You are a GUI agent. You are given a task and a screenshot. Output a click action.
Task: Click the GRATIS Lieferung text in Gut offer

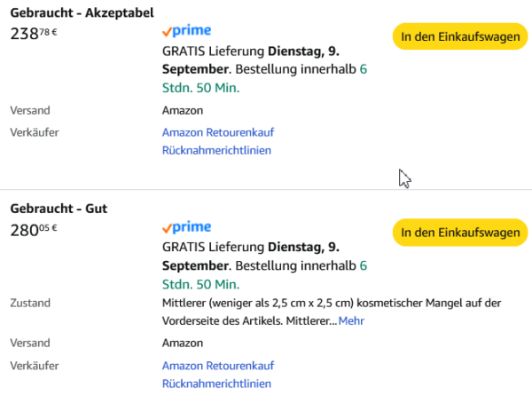click(214, 247)
